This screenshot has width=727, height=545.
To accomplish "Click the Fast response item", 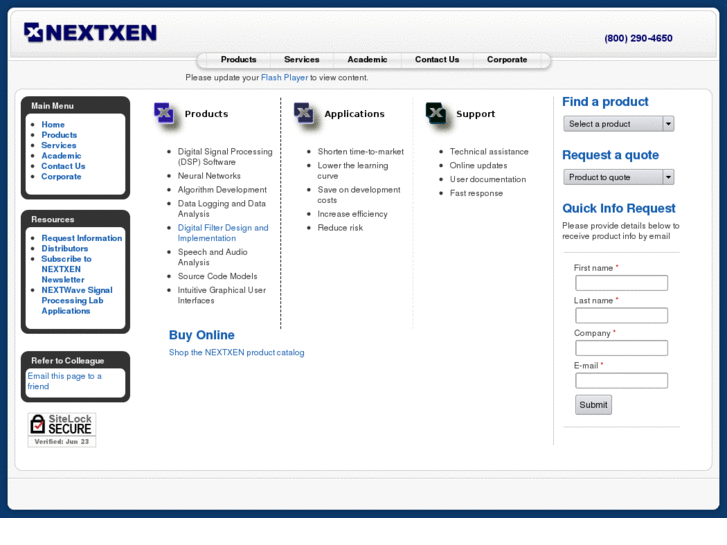I will 476,193.
